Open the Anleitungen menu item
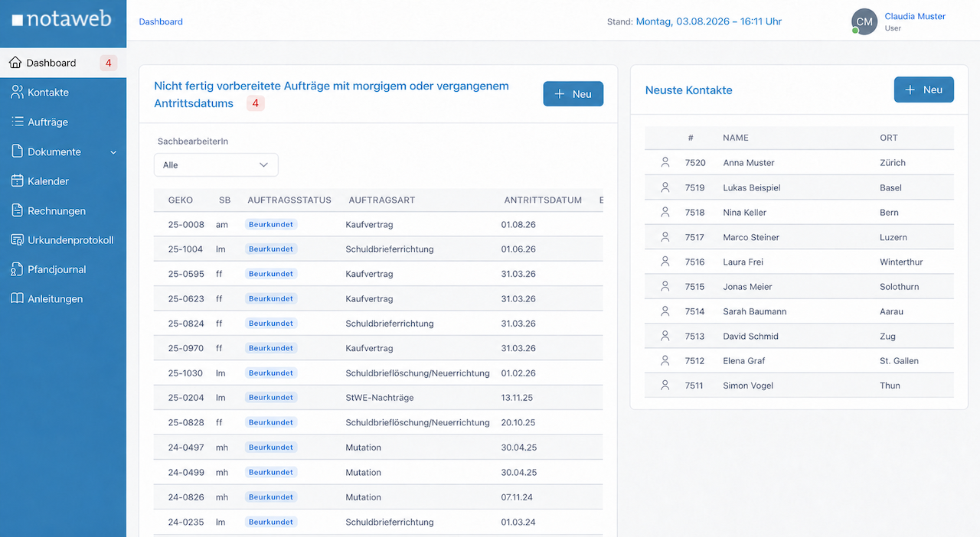 [x=63, y=299]
